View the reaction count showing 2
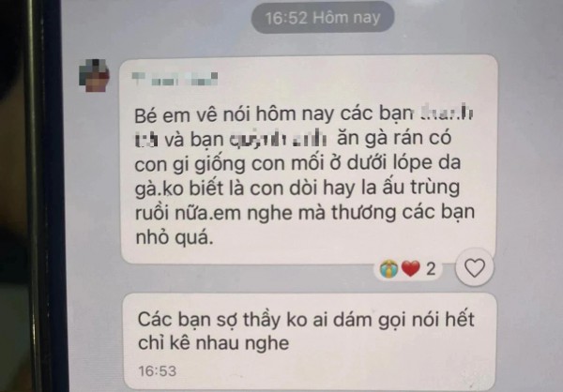 coord(431,268)
